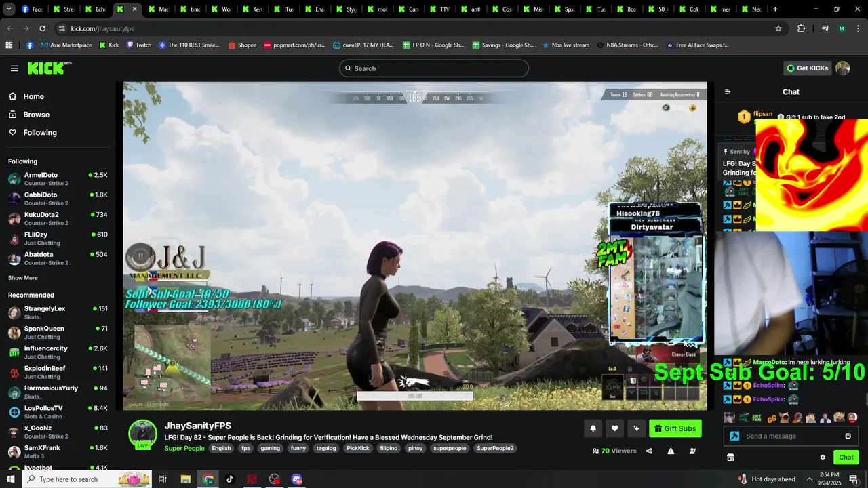The width and height of the screenshot is (868, 488).
Task: Open influencercity recommended channel
Action: tap(58, 352)
